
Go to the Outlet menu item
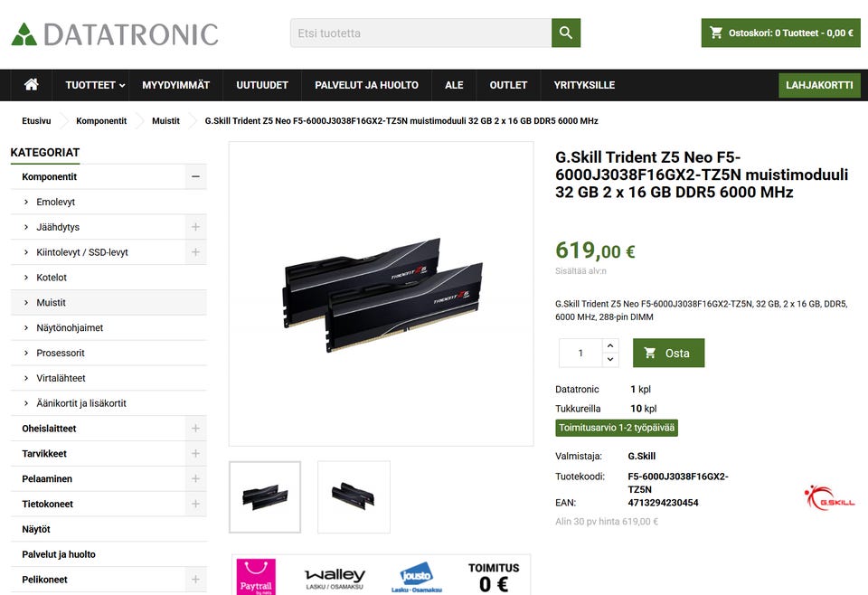pyautogui.click(x=508, y=85)
